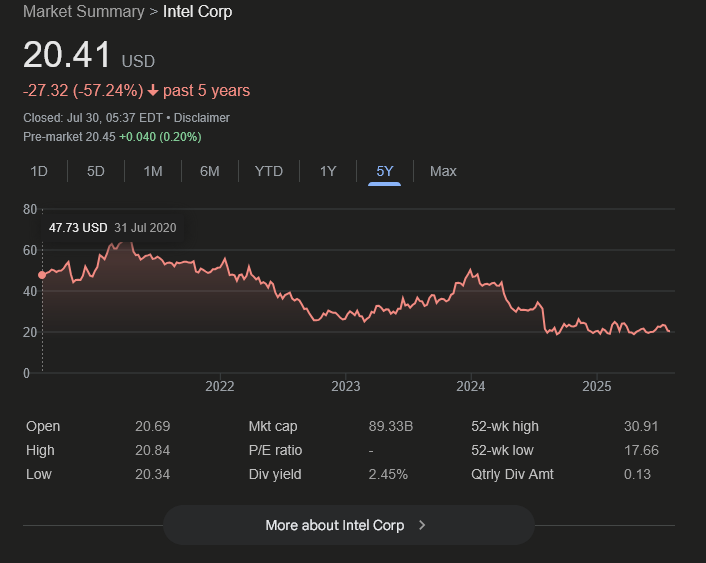Select the 5Y time range tab

pos(385,171)
